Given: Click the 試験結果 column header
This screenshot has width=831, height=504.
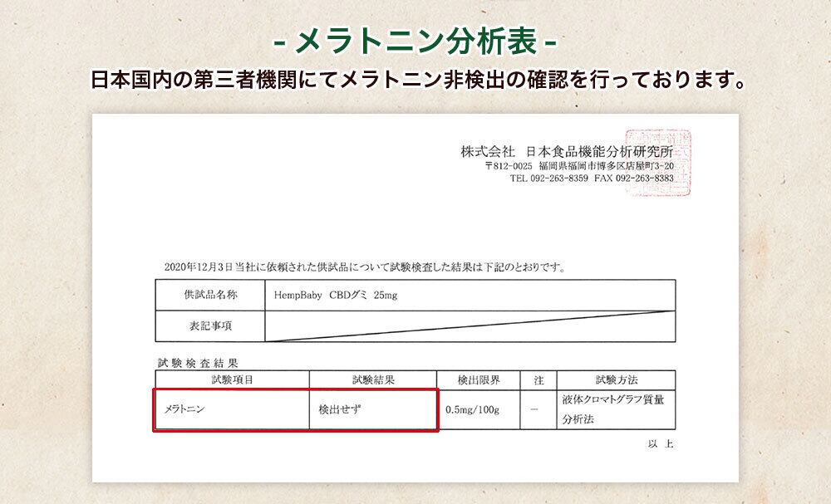Looking at the screenshot, I should point(373,380).
